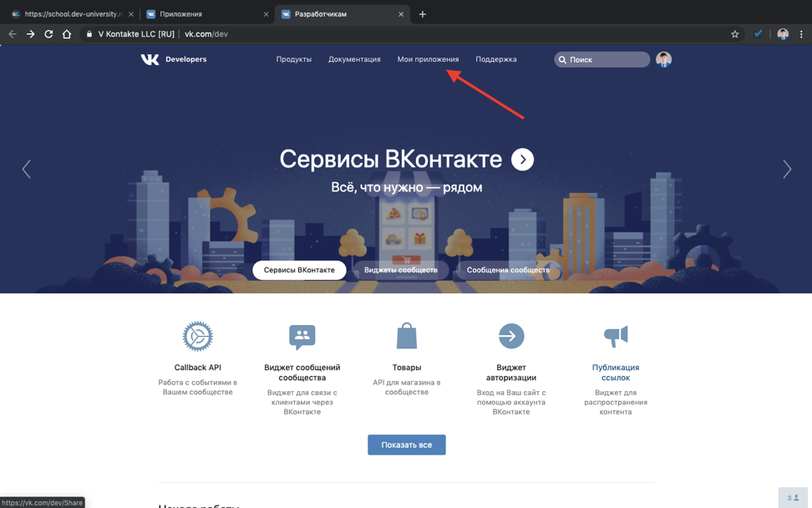Click the round arrow beside Сервисы ВКонтакте

click(522, 160)
